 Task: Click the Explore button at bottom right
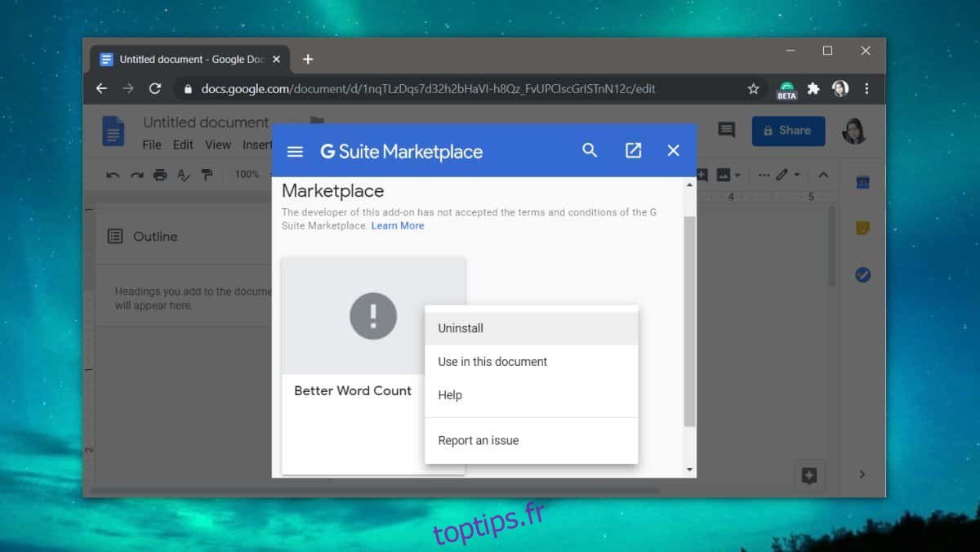809,476
